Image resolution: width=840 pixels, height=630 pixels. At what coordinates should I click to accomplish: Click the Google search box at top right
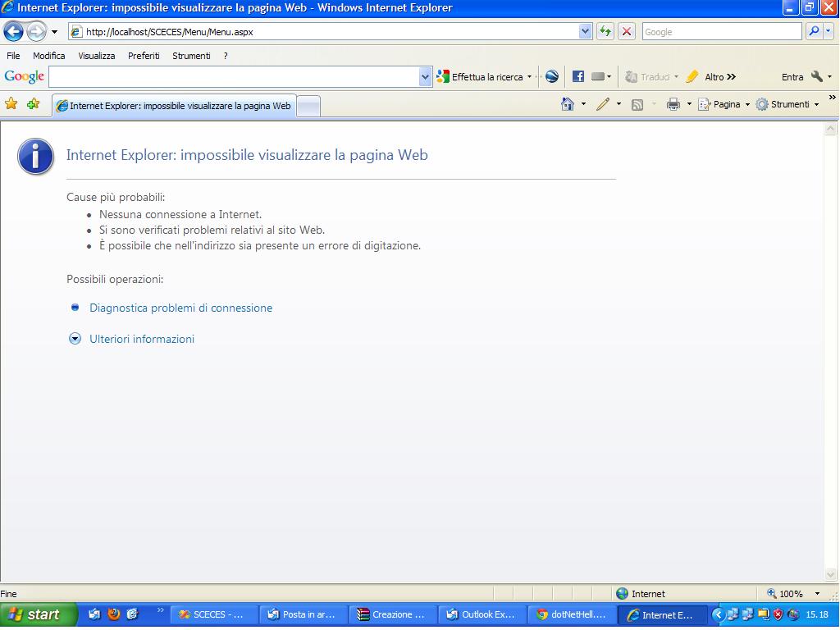tap(722, 32)
